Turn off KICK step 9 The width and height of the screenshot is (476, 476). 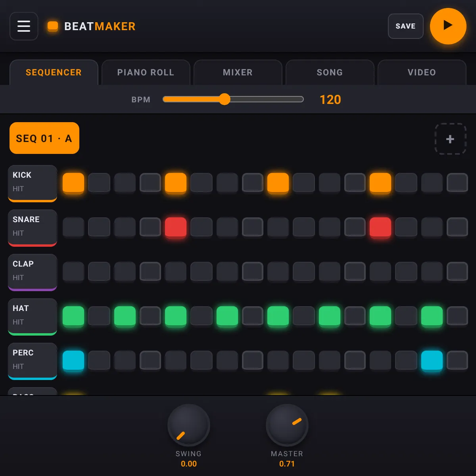[x=278, y=183]
